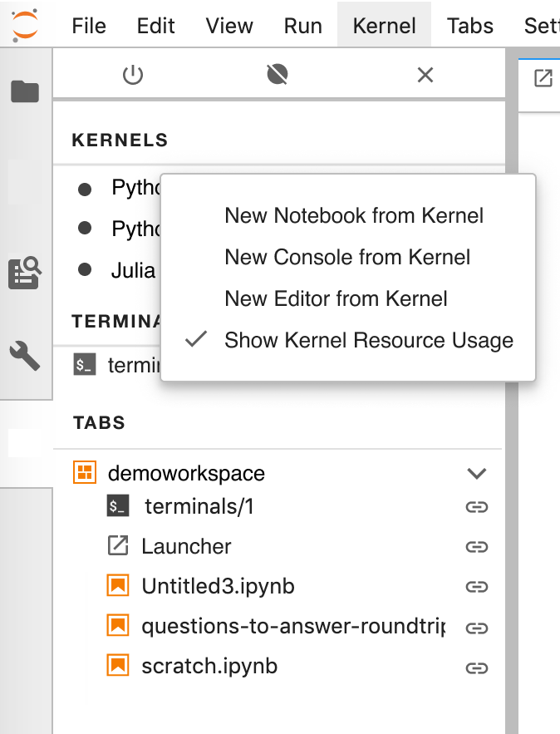Choose New Notebook from Kernel
Image resolution: width=560 pixels, height=734 pixels.
tap(354, 215)
